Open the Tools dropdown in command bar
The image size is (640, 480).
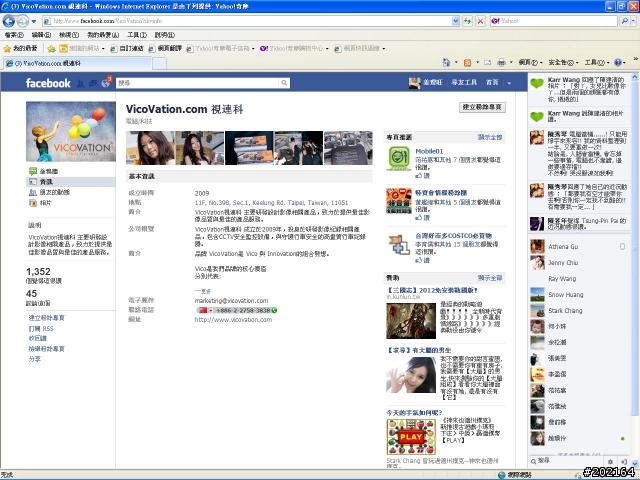pyautogui.click(x=596, y=62)
